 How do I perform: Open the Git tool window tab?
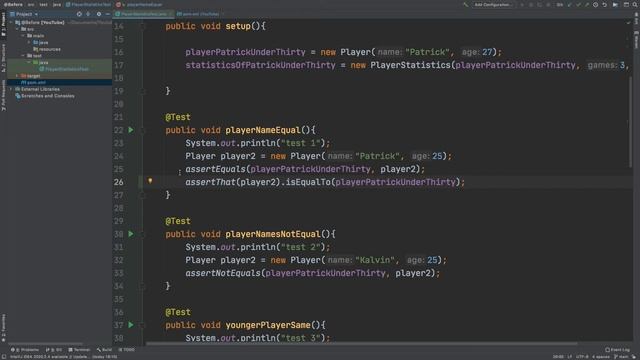pos(54,350)
